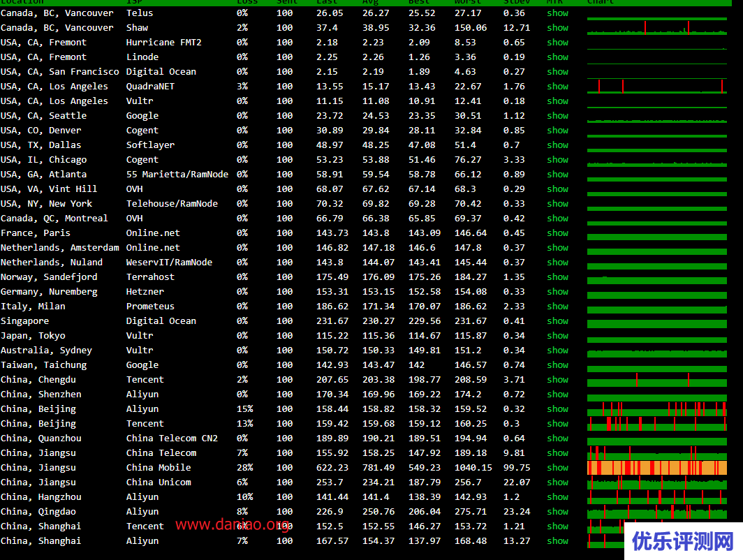Show MTR for Aliyun Hangzhou
This screenshot has width=743, height=560.
click(557, 497)
